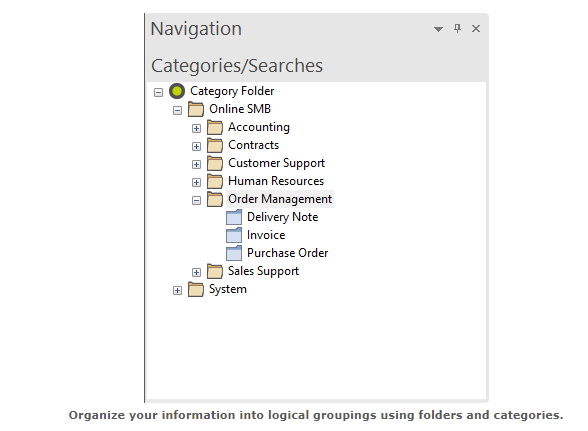Click the green Category Folder root icon

[177, 91]
